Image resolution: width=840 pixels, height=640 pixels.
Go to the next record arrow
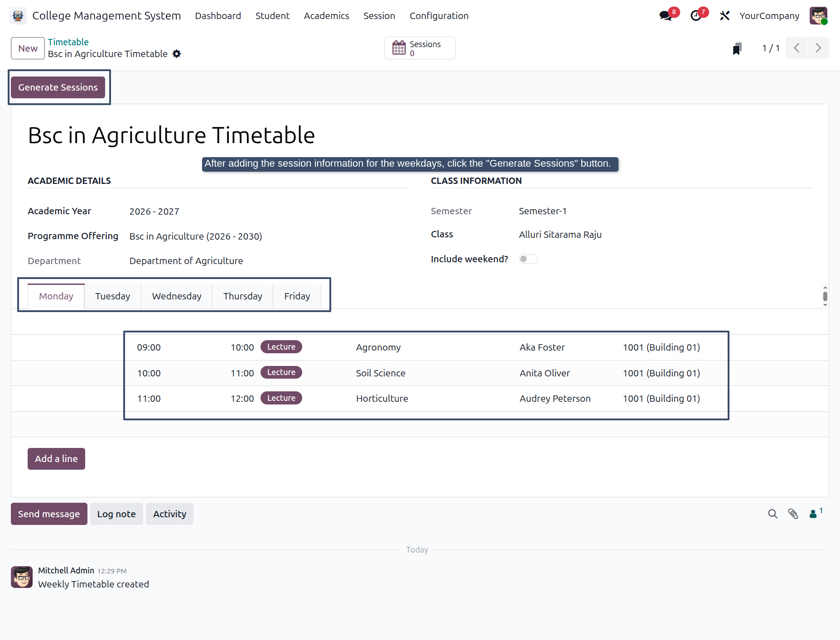pos(818,48)
